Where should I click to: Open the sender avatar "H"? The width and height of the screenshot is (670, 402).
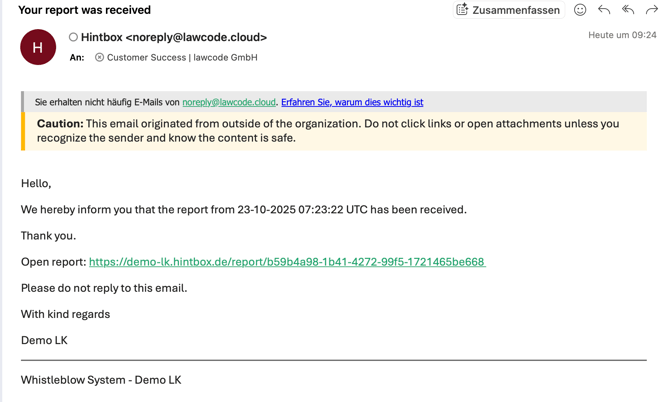[38, 47]
